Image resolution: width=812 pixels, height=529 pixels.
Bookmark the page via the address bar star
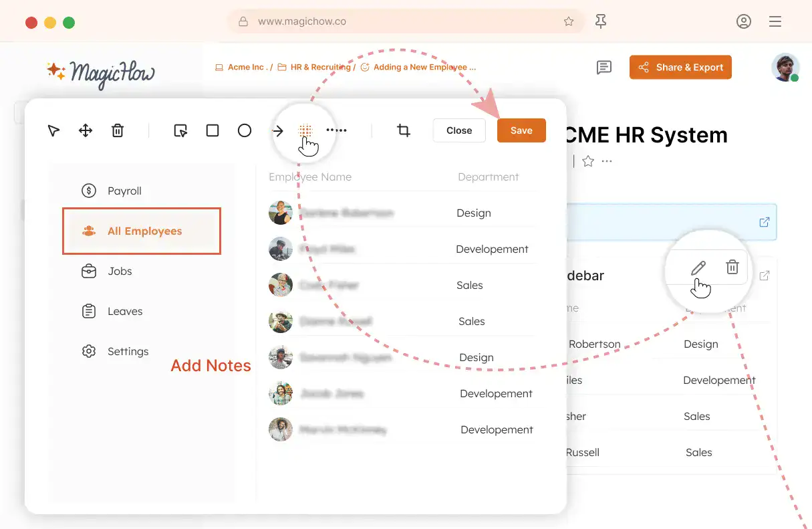tap(569, 21)
